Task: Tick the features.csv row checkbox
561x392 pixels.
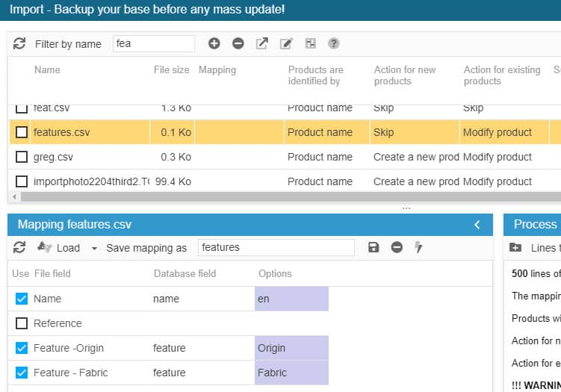Action: click(x=22, y=132)
